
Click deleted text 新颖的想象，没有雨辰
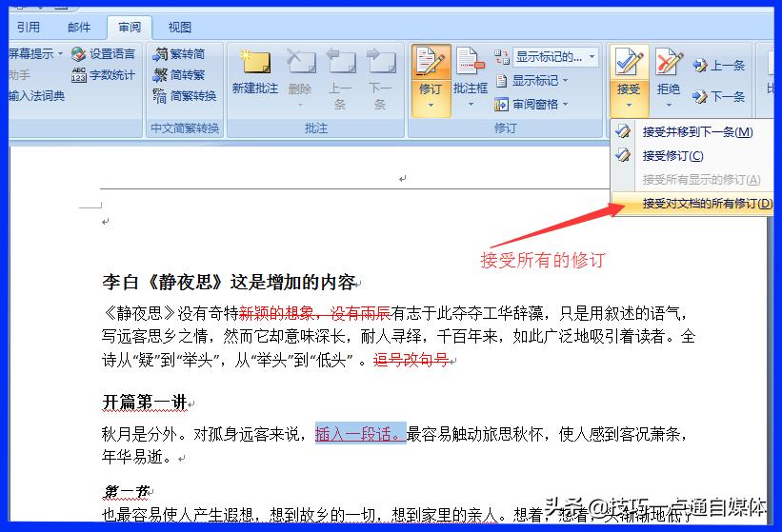click(x=314, y=313)
